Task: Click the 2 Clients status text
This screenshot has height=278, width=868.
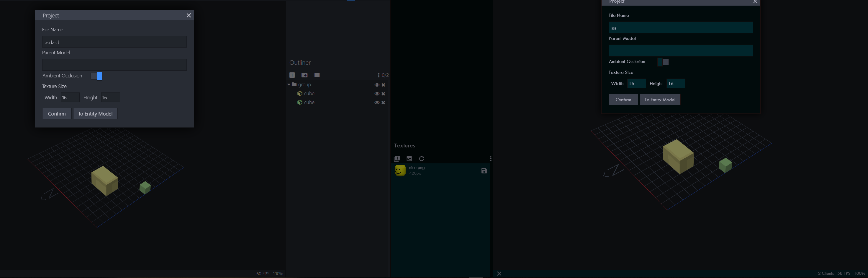Action: (x=826, y=273)
